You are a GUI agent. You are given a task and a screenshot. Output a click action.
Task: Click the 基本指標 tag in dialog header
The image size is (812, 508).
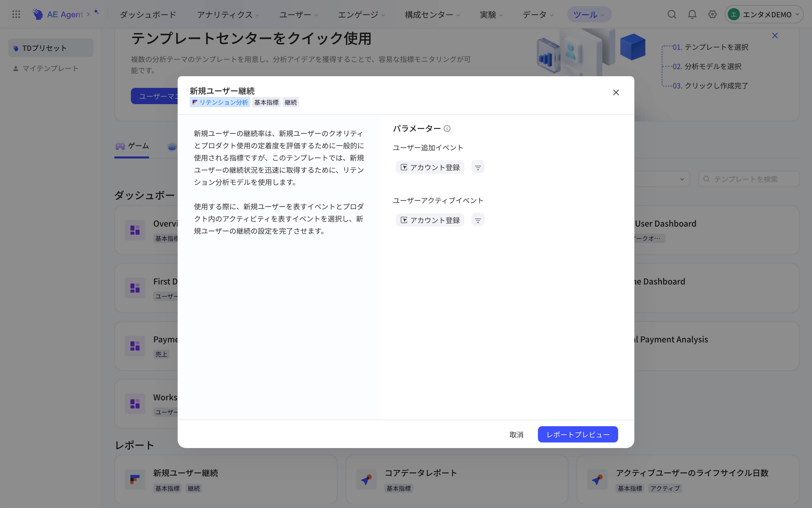tap(266, 102)
